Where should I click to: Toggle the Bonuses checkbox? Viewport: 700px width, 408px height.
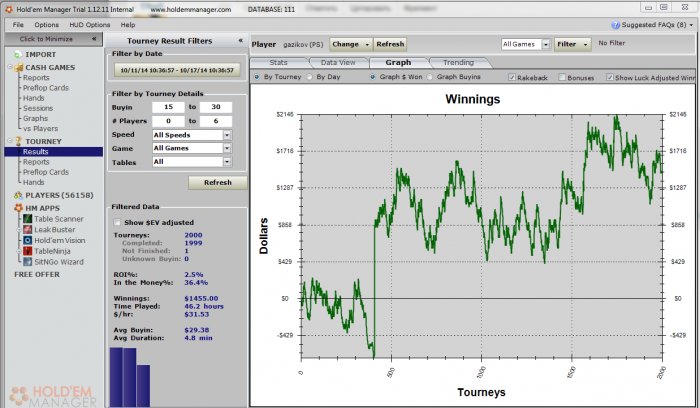[x=562, y=77]
